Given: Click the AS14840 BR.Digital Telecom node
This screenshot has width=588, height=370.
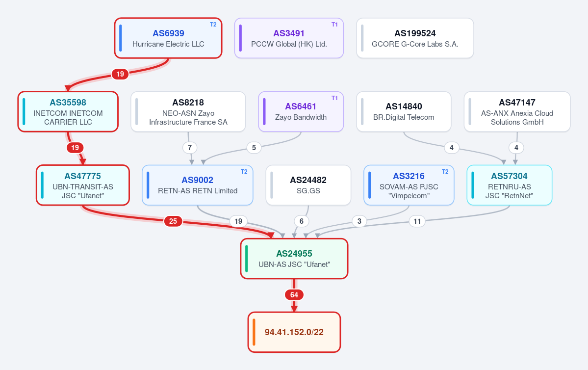Looking at the screenshot, I should 404,112.
